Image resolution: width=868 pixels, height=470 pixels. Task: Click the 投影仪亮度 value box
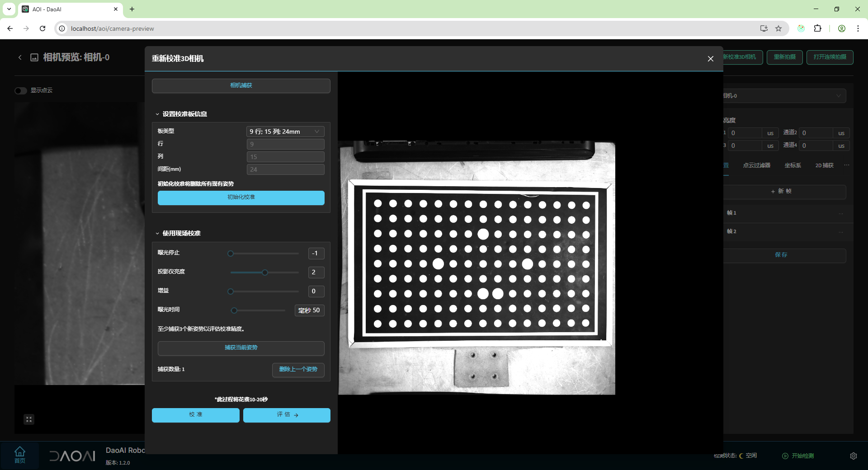click(x=316, y=273)
